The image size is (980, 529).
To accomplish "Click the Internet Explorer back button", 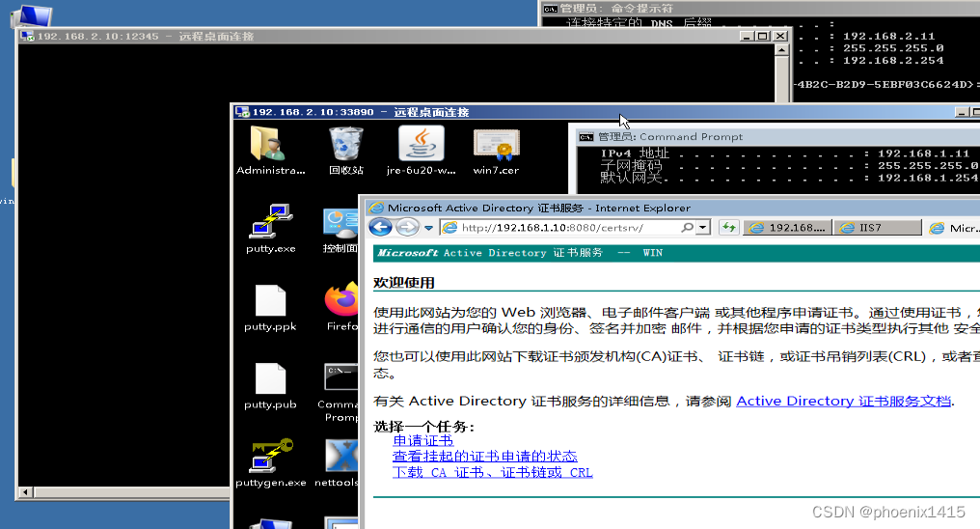I will [381, 227].
